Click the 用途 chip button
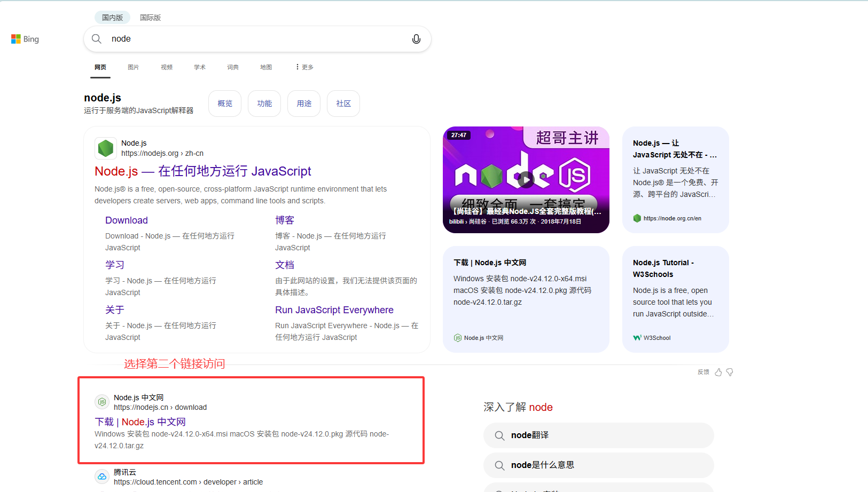The image size is (868, 492). tap(304, 104)
